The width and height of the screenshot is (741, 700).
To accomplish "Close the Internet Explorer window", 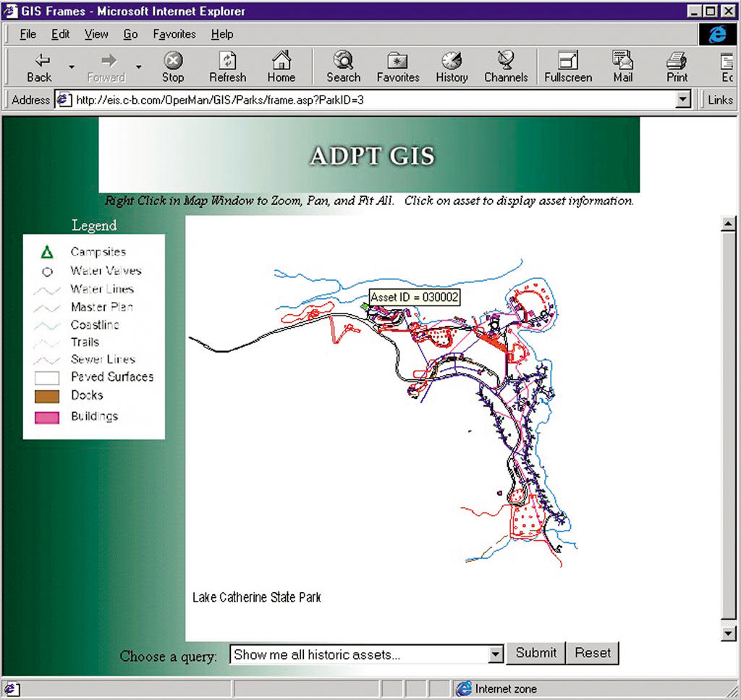I will click(x=728, y=11).
